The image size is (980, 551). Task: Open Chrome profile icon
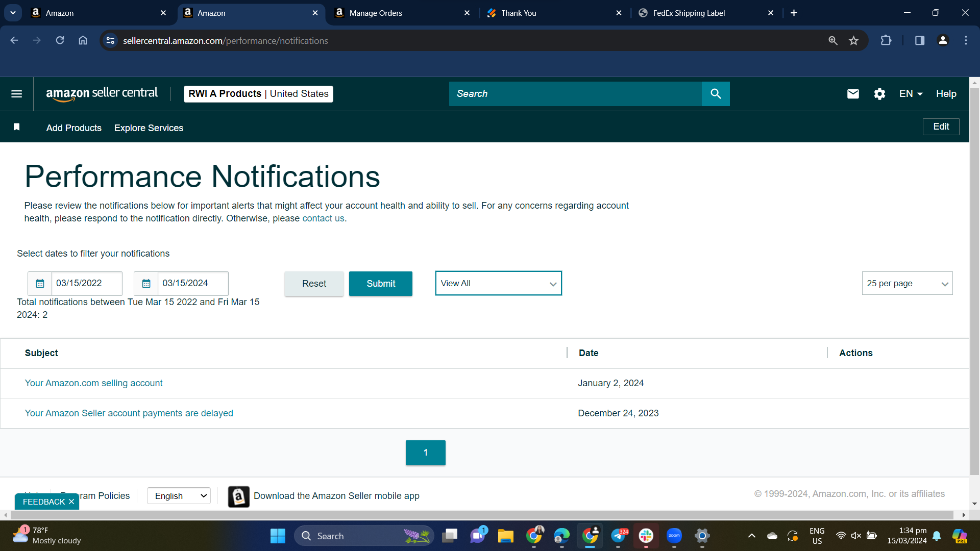click(943, 40)
